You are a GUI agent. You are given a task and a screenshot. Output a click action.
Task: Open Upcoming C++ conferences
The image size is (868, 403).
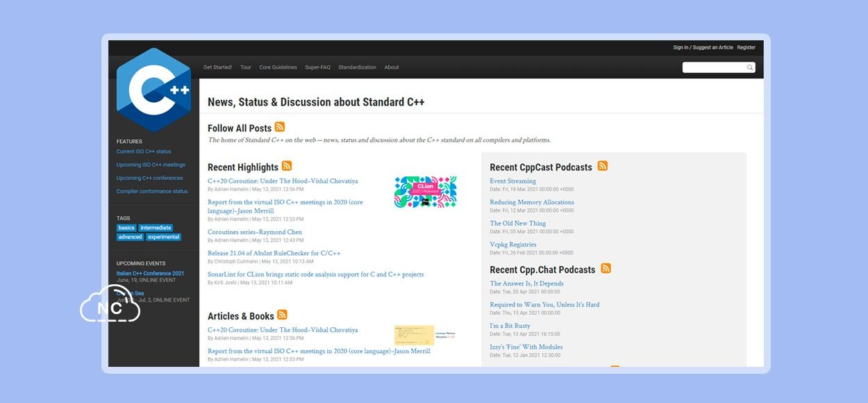(x=150, y=178)
